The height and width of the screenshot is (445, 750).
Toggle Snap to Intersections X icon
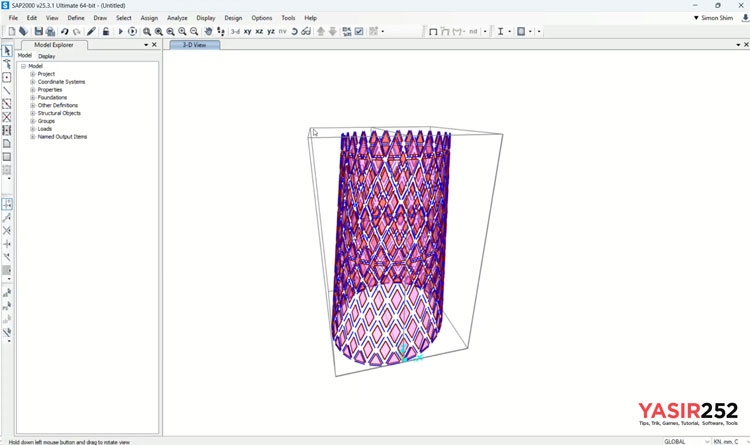(7, 231)
